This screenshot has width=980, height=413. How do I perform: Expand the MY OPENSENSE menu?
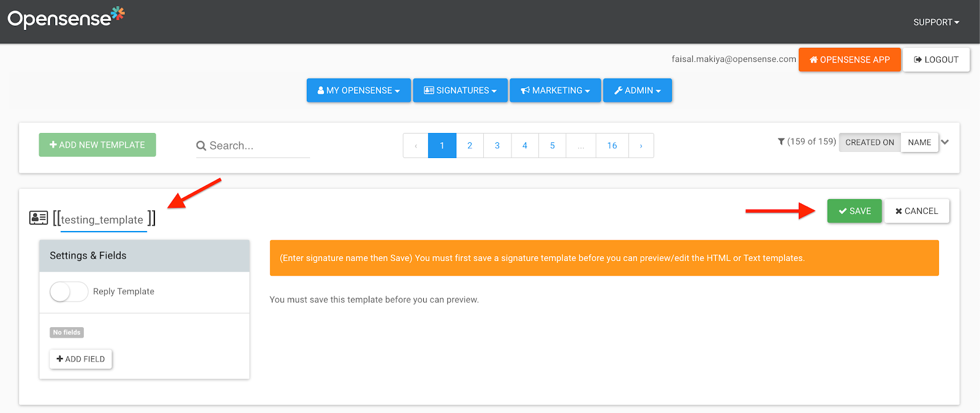358,90
